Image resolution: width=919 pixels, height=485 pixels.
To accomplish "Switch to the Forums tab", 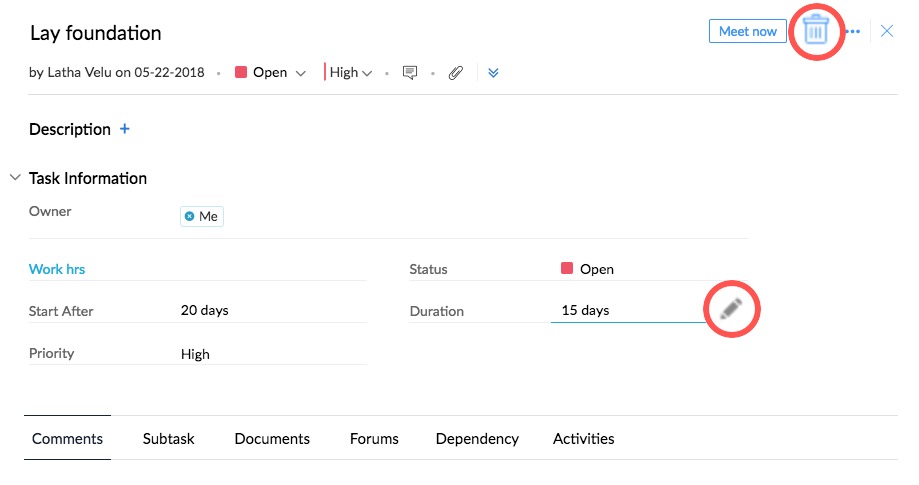I will click(x=374, y=438).
